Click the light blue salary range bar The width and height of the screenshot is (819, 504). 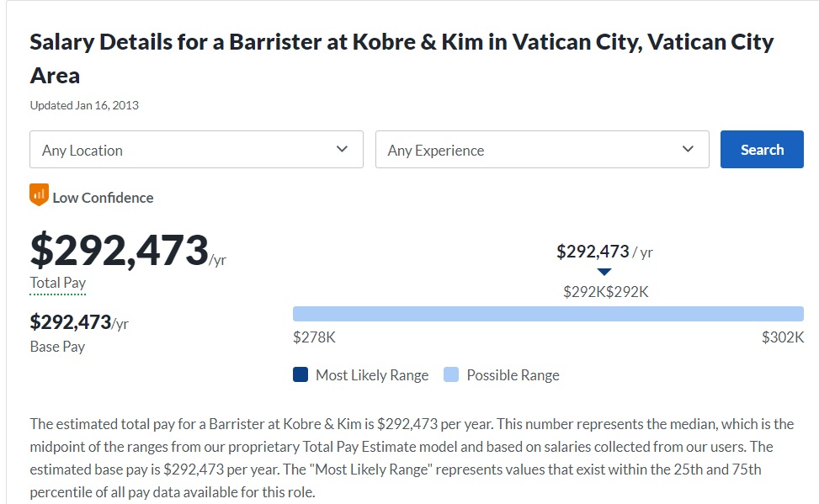pos(549,314)
